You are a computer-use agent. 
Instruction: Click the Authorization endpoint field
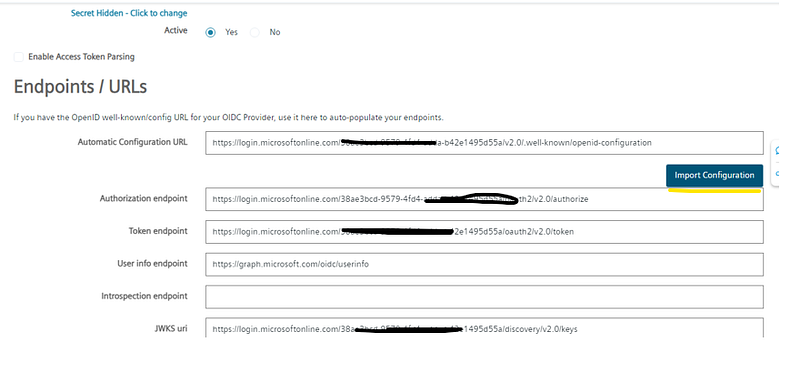484,199
